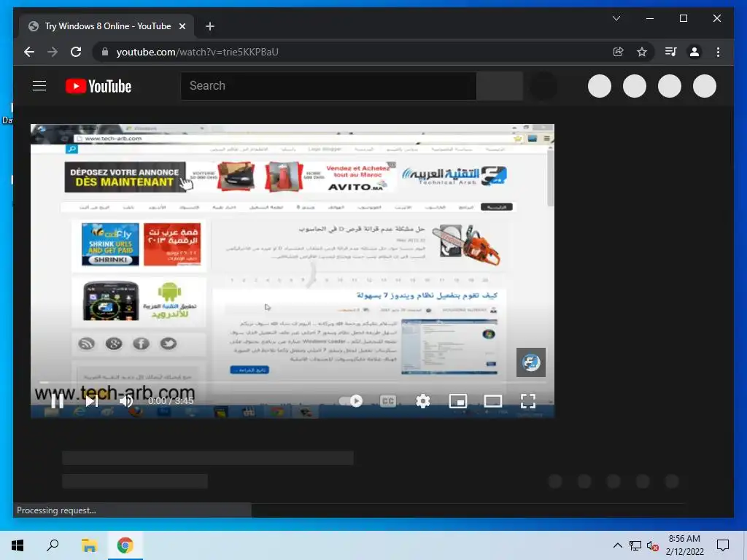
Task: Open the Windows Start menu
Action: [x=18, y=545]
